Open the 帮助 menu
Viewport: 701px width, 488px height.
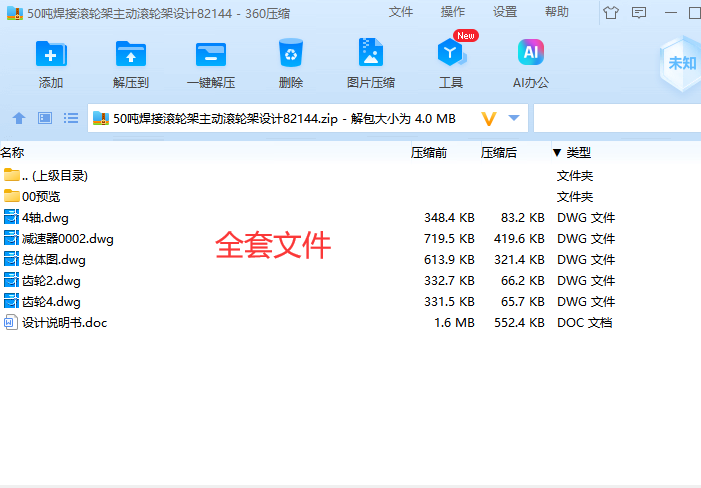tap(557, 12)
